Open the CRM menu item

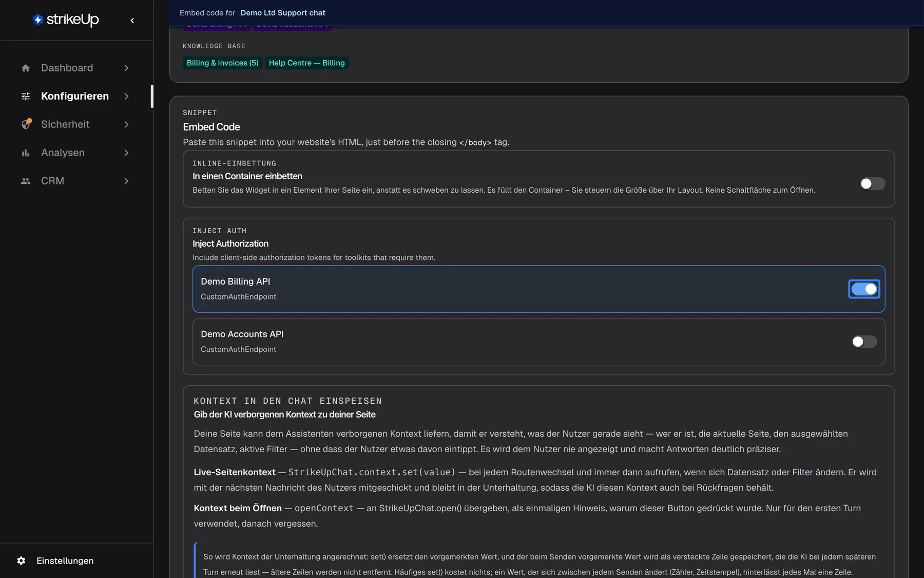(x=76, y=181)
